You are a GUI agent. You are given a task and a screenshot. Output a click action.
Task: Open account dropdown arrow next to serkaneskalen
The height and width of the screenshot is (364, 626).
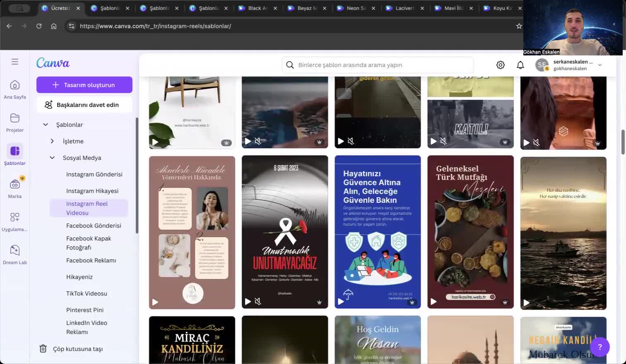click(600, 65)
